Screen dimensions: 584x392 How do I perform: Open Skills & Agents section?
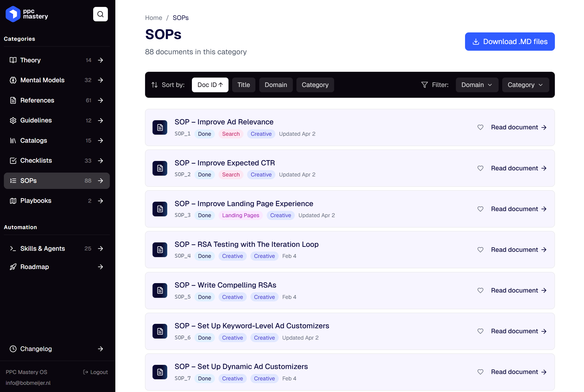click(57, 248)
